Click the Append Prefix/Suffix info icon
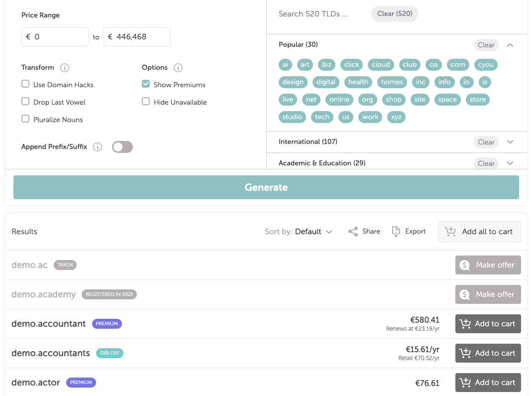 [x=97, y=147]
